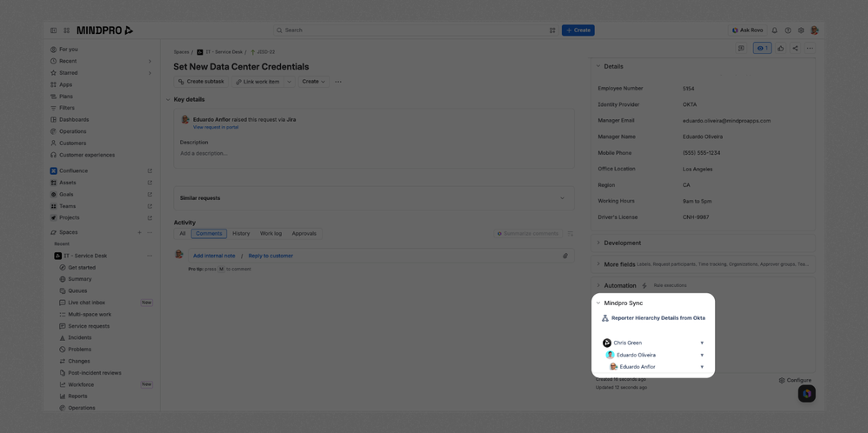Collapse the Key details section
Image resolution: width=868 pixels, height=433 pixels.
click(x=168, y=100)
